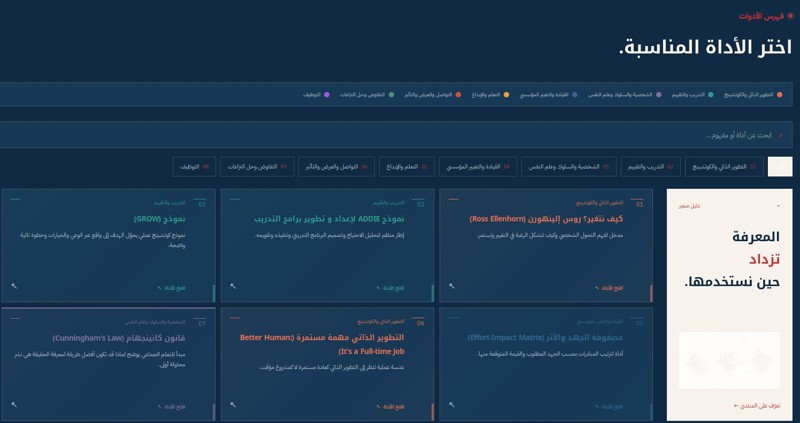Screen dimensions: 800x423
Task: Select filter tab 02 التدريب والتقييم
Action: point(651,167)
